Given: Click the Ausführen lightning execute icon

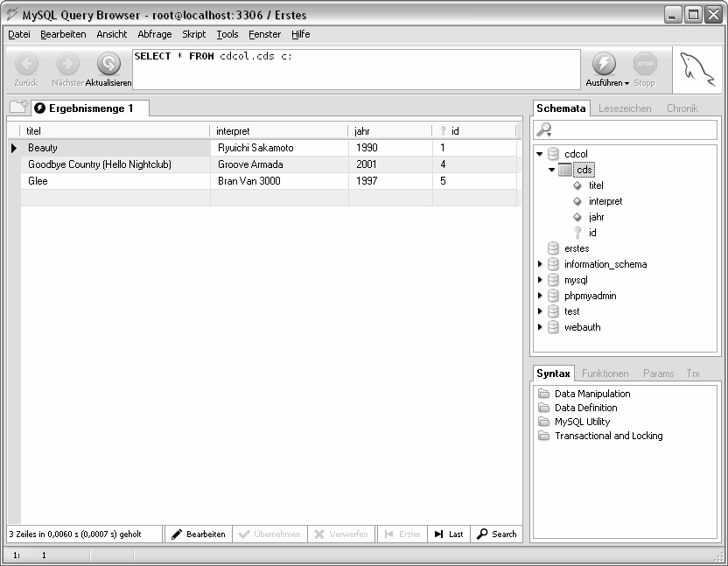Looking at the screenshot, I should pyautogui.click(x=604, y=64).
